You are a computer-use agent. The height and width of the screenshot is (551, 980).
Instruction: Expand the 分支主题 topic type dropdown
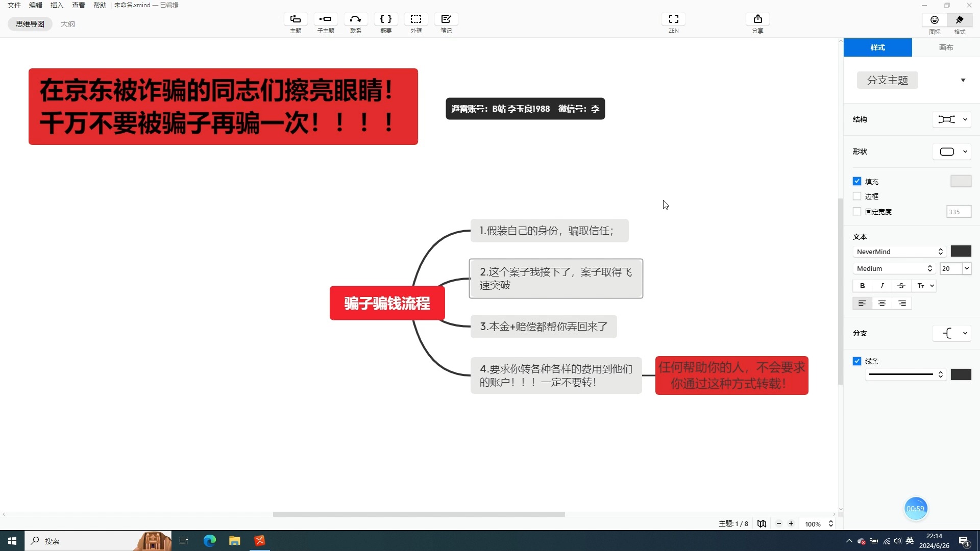click(963, 80)
